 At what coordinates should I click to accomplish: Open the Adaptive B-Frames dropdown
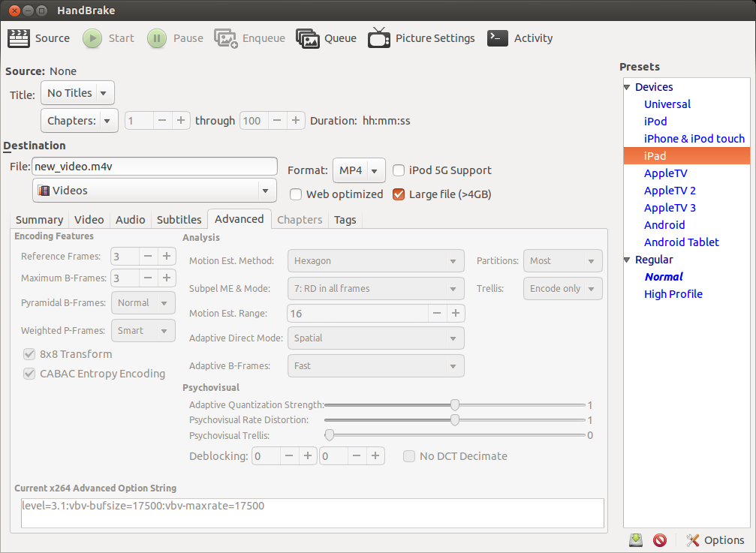coord(376,366)
